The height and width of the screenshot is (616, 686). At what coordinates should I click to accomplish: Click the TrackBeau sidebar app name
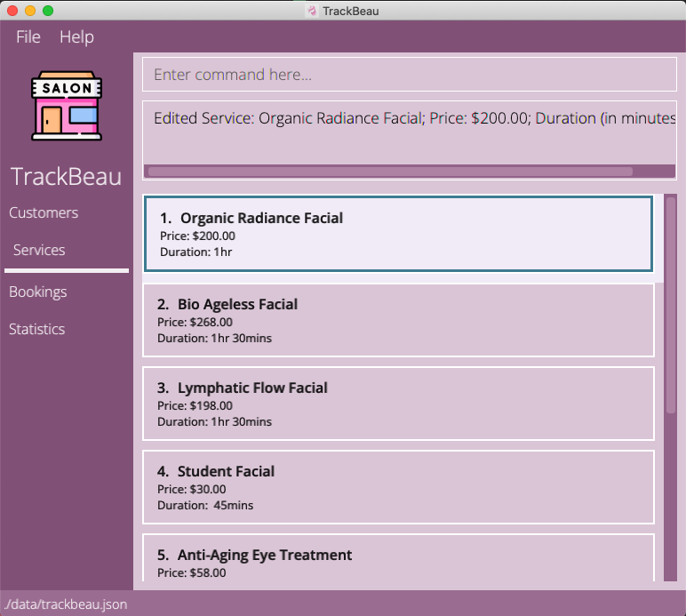(67, 176)
